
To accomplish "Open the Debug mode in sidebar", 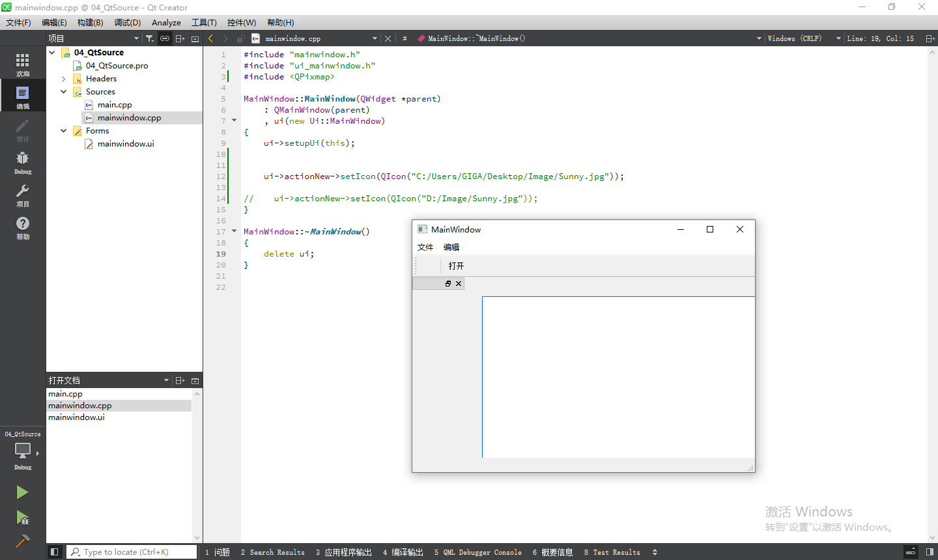I will point(23,162).
